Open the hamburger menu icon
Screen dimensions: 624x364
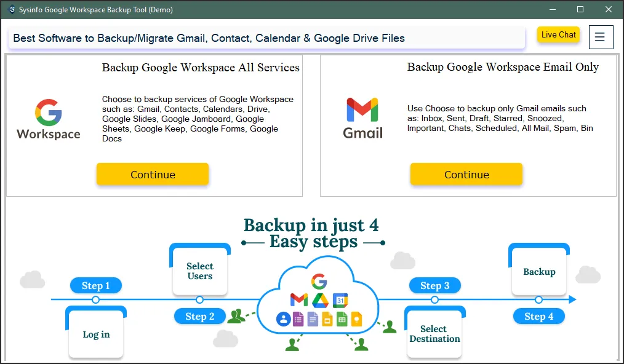601,38
